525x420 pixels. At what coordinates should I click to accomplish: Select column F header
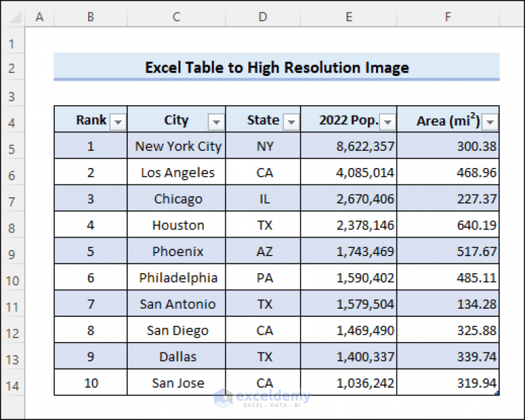(448, 16)
